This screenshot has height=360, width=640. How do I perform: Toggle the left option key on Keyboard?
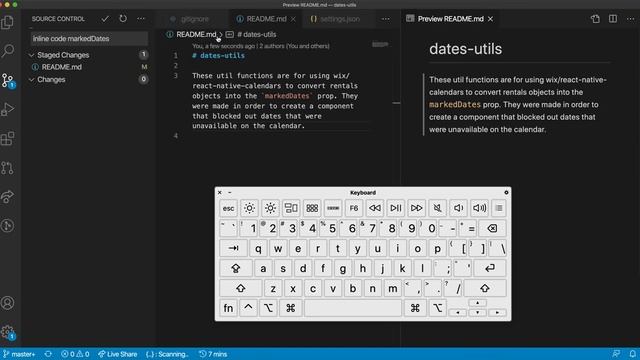click(268, 308)
